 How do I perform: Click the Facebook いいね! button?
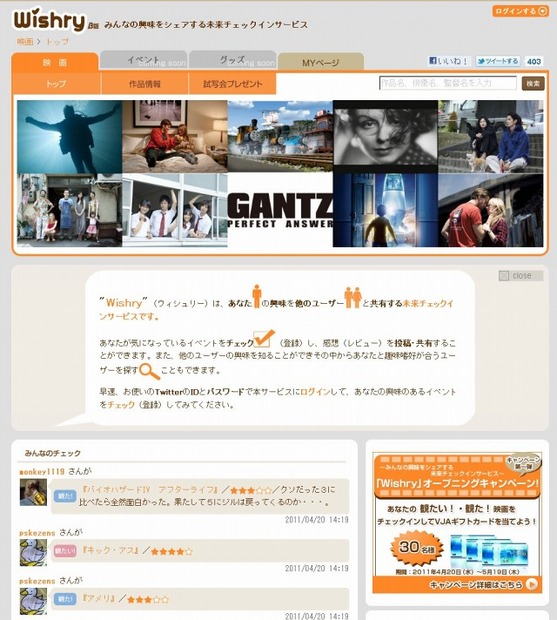(x=449, y=61)
